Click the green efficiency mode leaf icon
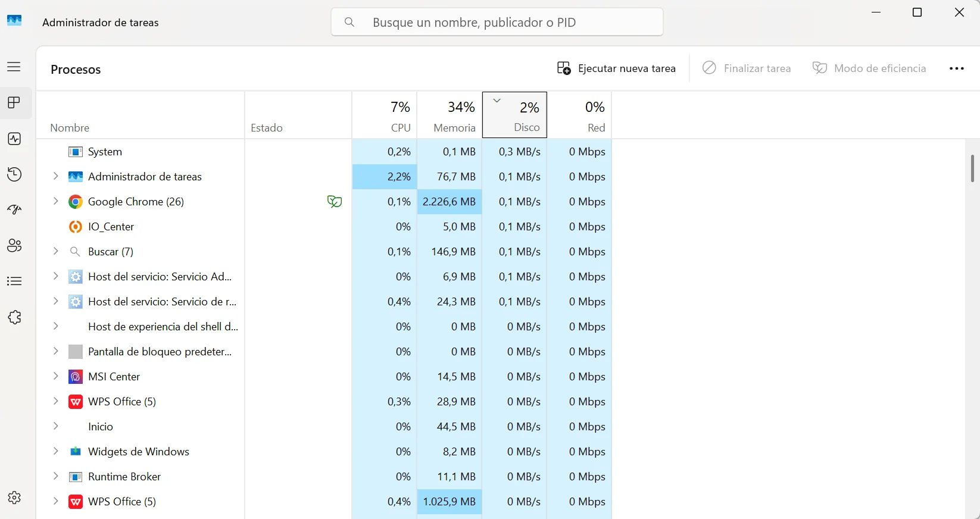Image resolution: width=980 pixels, height=519 pixels. click(x=335, y=202)
